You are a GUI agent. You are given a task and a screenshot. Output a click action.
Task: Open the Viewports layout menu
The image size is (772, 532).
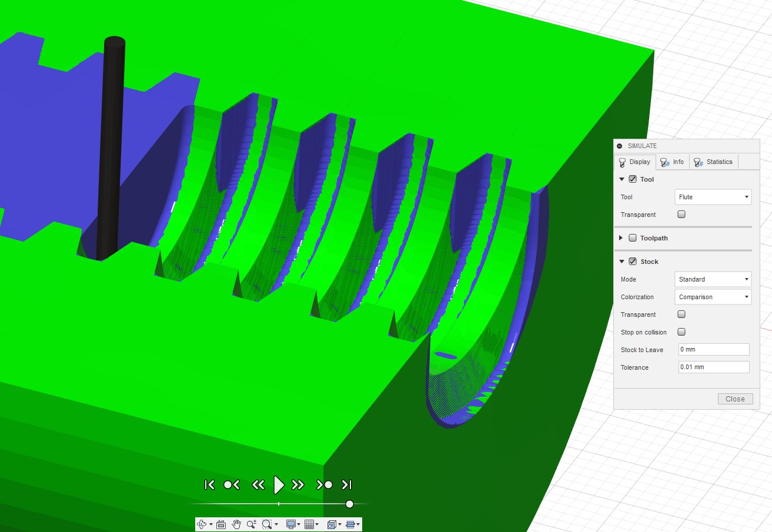(353, 524)
